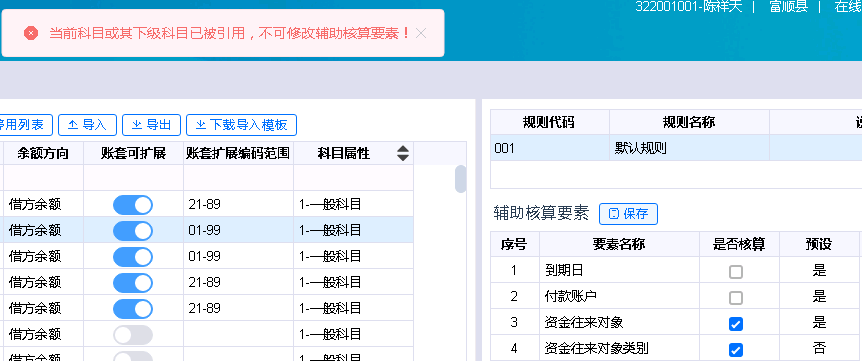
Task: Toggle 账套可扩展 switch in highlighted 01-99 row
Action: coord(133,231)
